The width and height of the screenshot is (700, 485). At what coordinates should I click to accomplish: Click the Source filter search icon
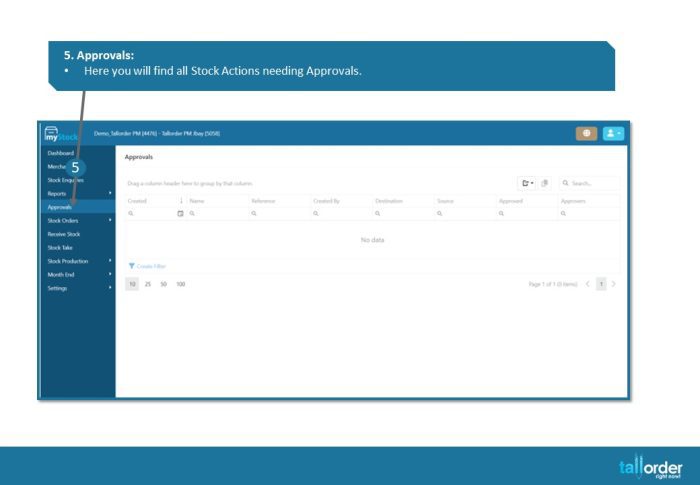pos(440,213)
